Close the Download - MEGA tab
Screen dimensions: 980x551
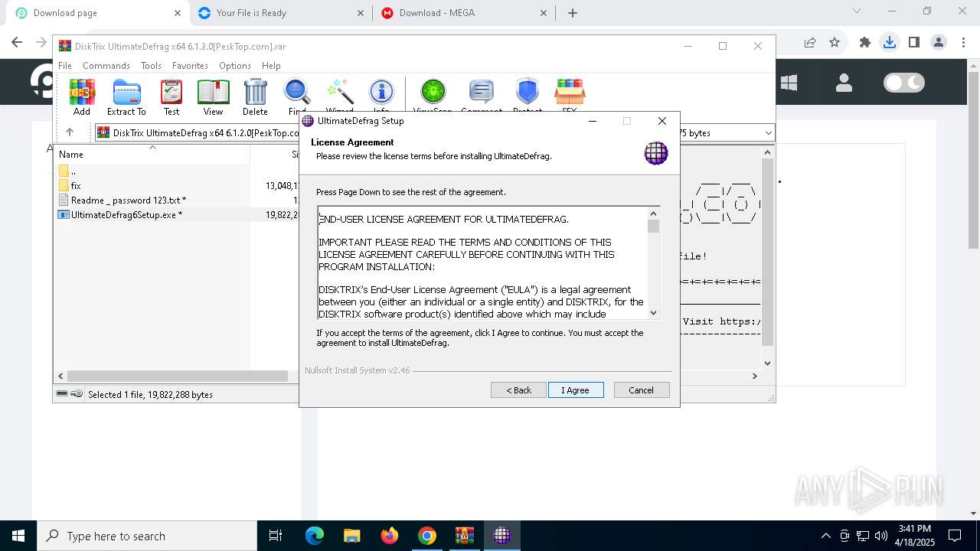click(x=544, y=13)
